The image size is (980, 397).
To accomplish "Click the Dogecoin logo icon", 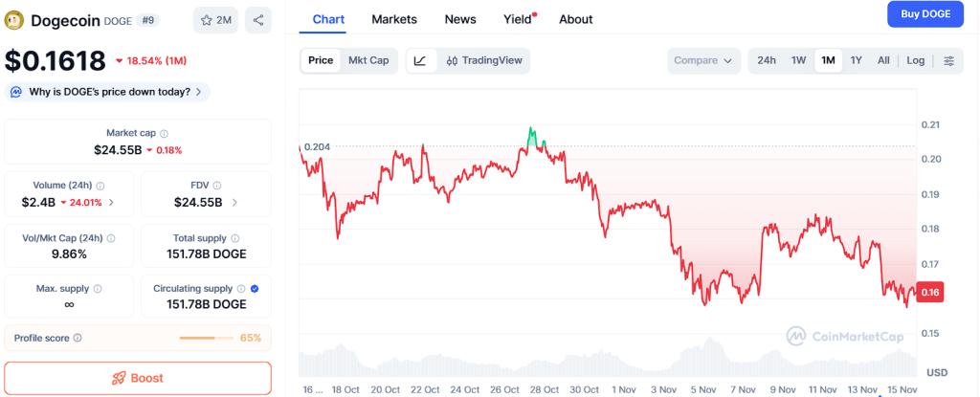I will 14,20.
